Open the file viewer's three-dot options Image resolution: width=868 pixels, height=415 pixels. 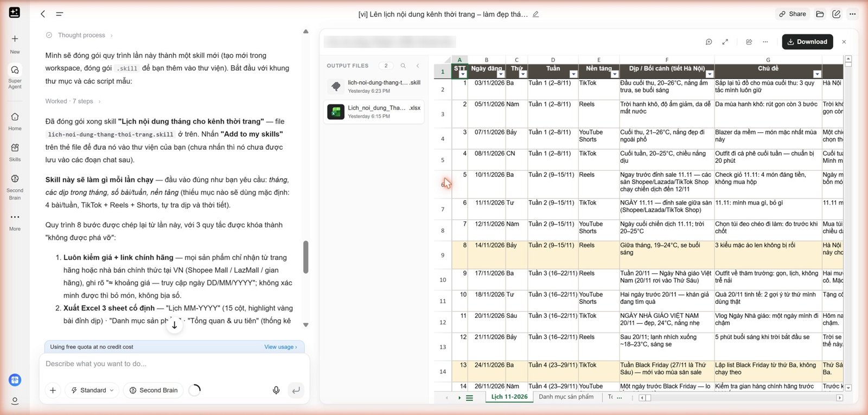765,42
